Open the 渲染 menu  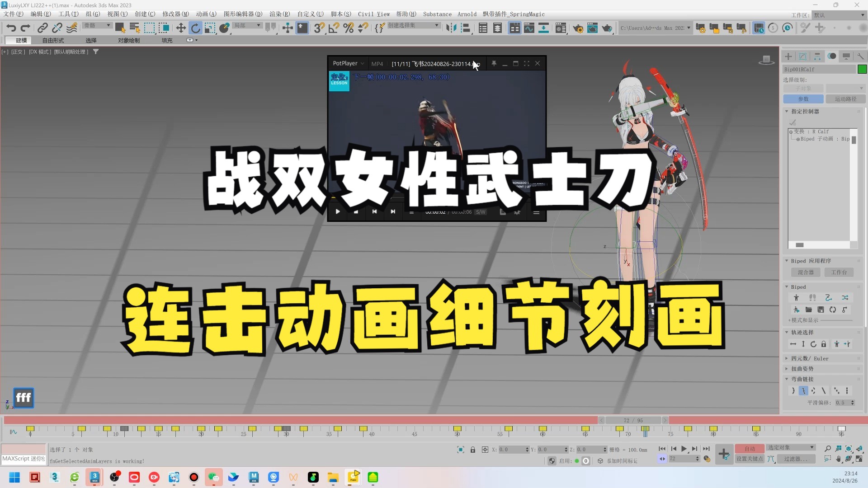click(279, 14)
